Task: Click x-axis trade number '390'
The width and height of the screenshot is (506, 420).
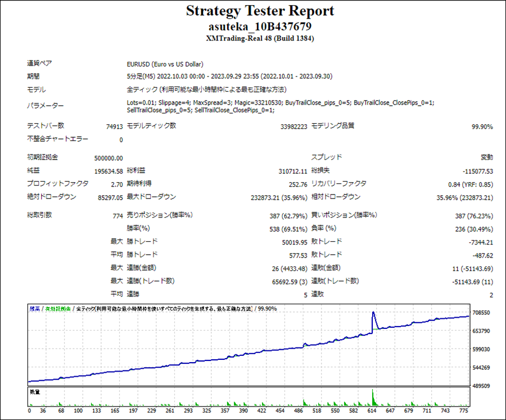Action: (x=243, y=411)
